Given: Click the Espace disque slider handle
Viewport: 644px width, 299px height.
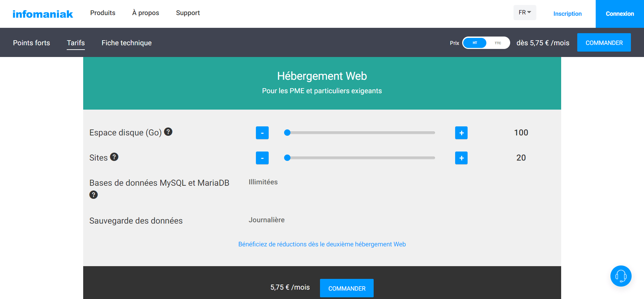Looking at the screenshot, I should (x=287, y=133).
